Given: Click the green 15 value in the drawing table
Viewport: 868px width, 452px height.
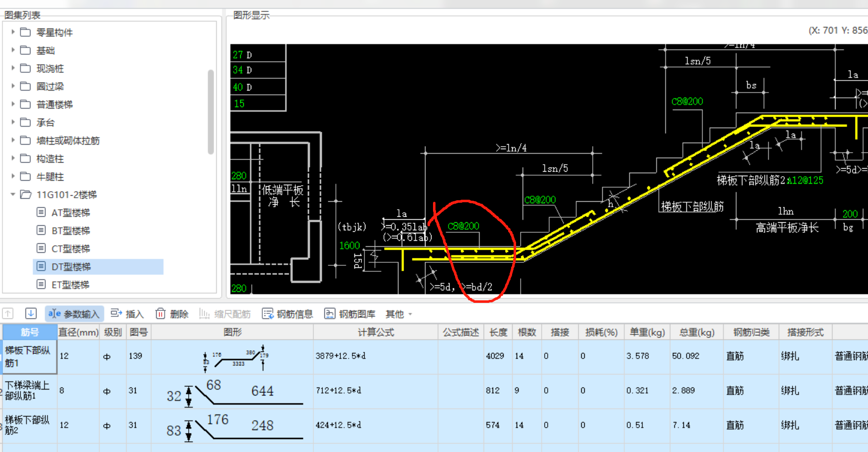Looking at the screenshot, I should point(239,104).
